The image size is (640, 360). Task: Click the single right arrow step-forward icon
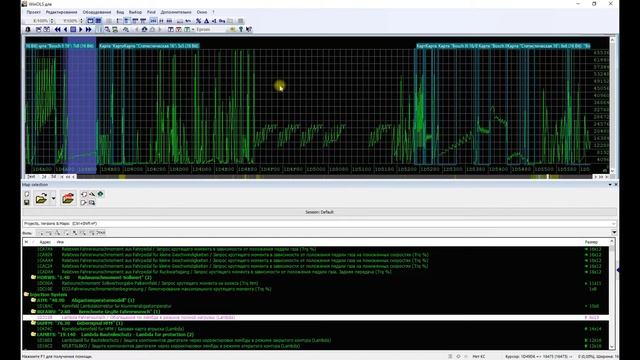80,29
